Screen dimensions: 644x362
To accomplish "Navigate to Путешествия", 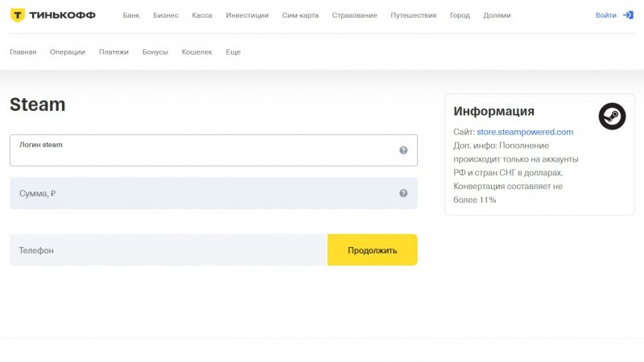I will (x=414, y=15).
